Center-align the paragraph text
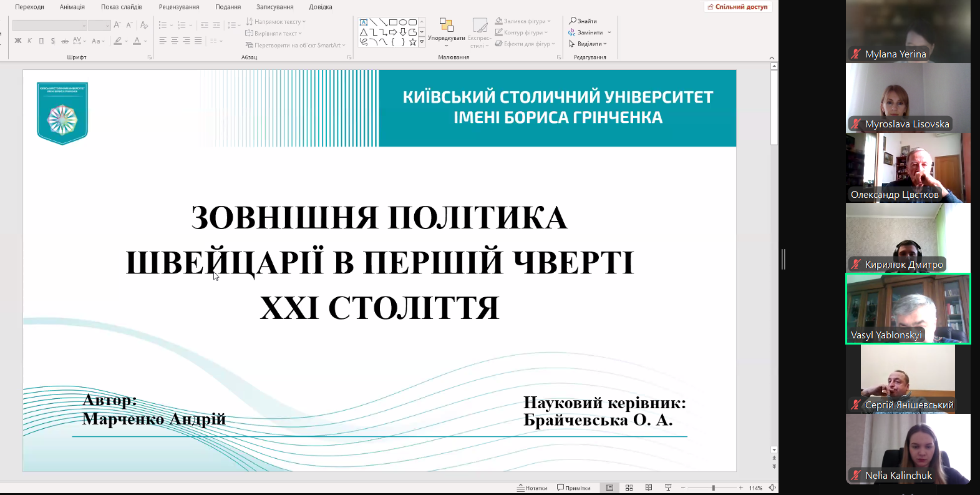The height and width of the screenshot is (495, 980). (x=175, y=41)
